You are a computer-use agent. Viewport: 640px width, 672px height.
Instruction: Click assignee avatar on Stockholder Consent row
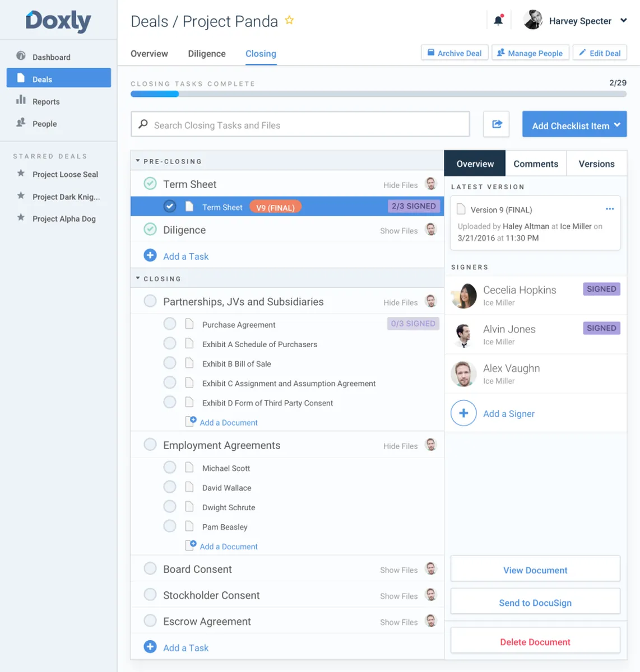pos(431,595)
